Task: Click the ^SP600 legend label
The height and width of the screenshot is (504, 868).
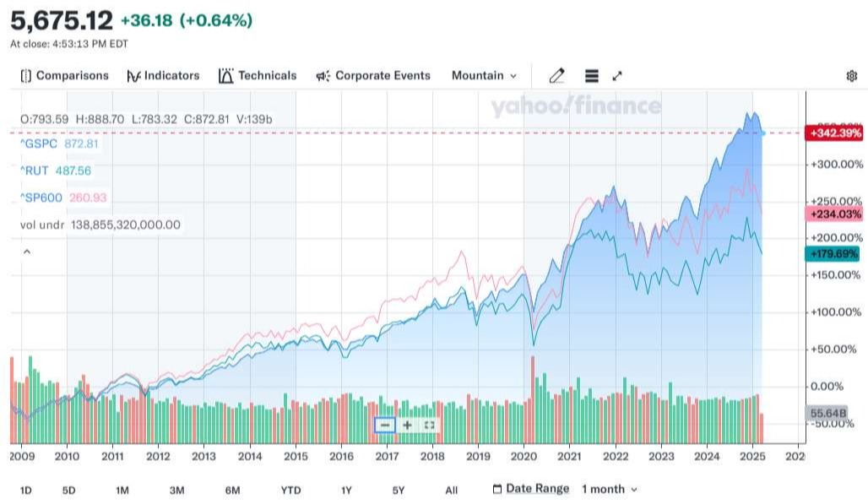Action: pyautogui.click(x=40, y=198)
